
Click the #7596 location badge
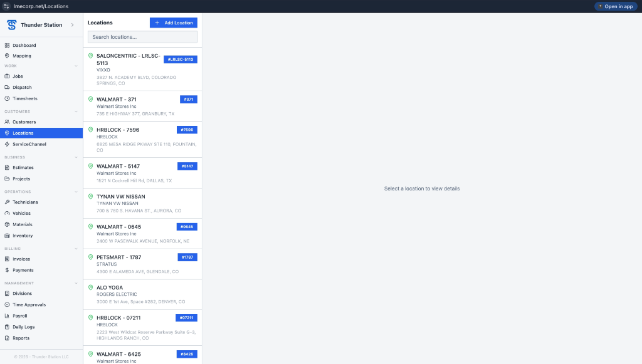[187, 130]
